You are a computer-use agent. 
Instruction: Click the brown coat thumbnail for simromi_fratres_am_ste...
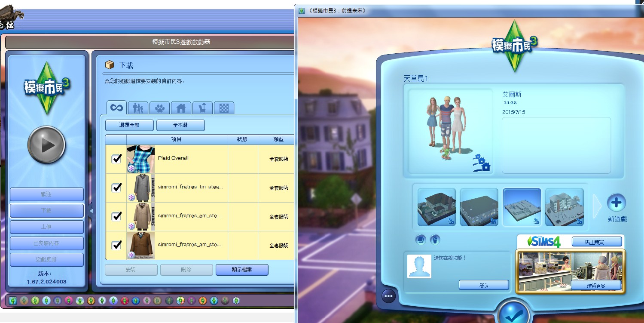click(x=140, y=246)
